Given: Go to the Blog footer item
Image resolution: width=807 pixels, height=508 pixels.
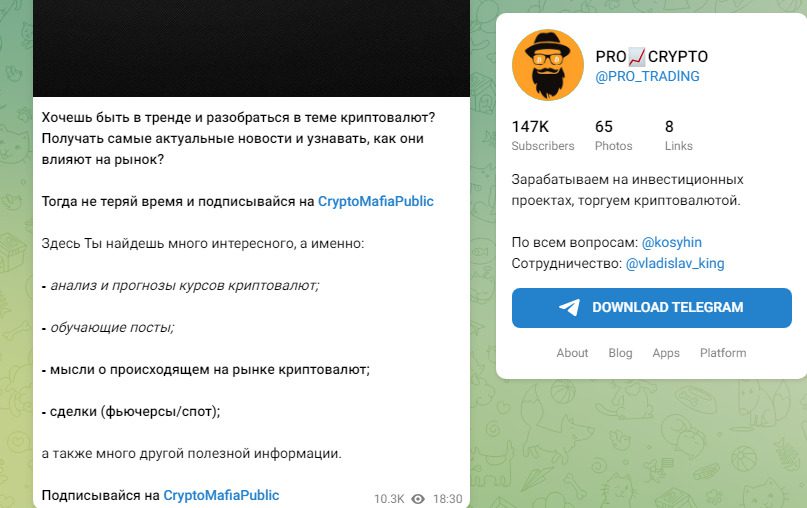Looking at the screenshot, I should (620, 353).
